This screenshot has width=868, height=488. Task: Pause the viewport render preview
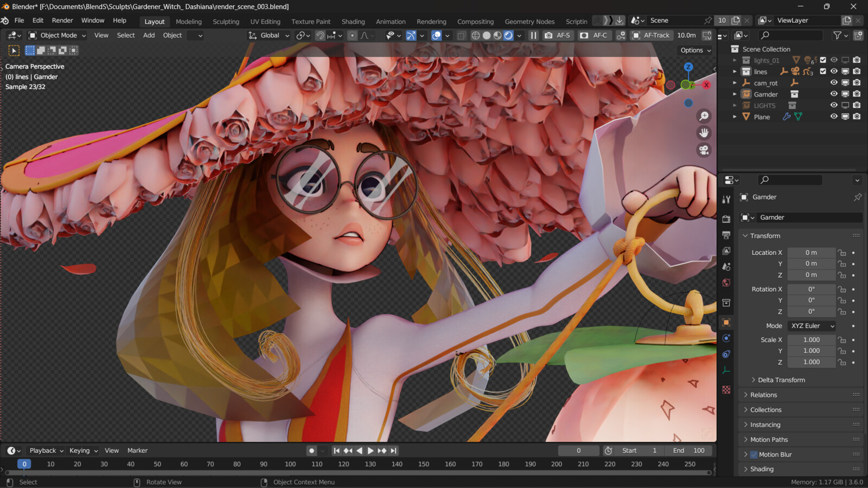tap(533, 35)
